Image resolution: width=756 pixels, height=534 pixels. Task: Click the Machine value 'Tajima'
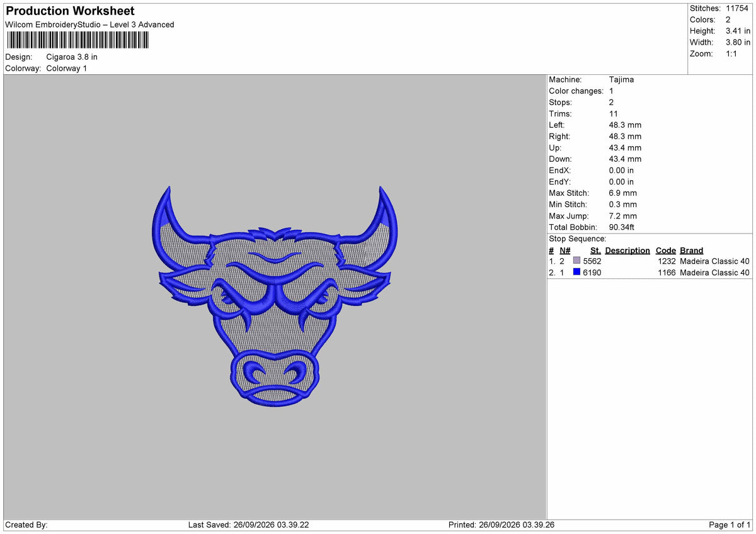(621, 79)
